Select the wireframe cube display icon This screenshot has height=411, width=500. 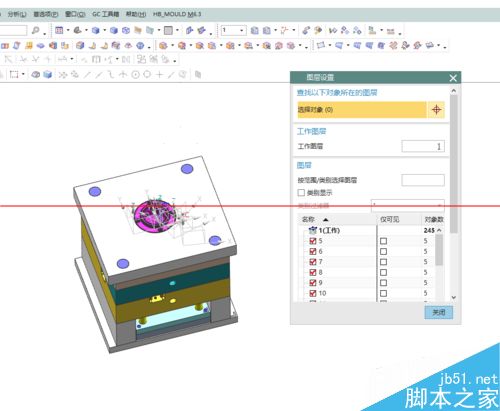(x=126, y=30)
